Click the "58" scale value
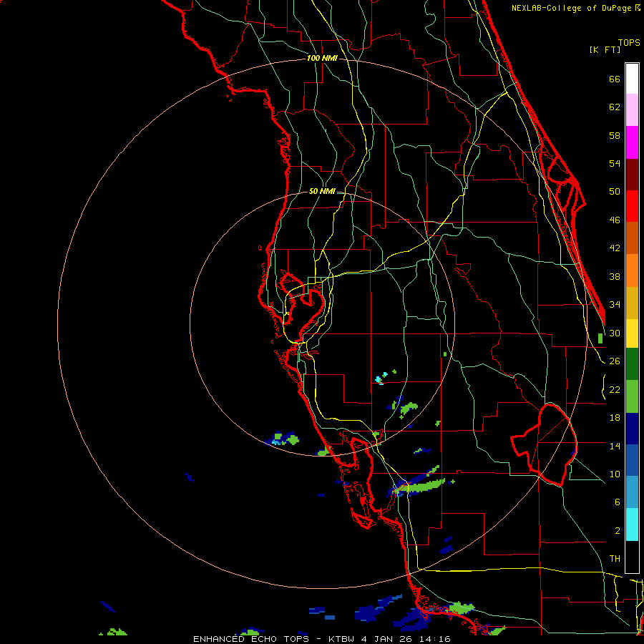 coord(615,135)
